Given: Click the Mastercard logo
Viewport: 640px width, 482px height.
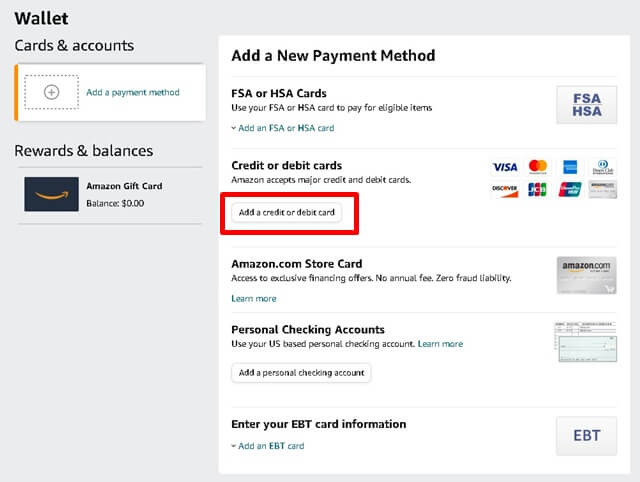Looking at the screenshot, I should click(x=538, y=167).
